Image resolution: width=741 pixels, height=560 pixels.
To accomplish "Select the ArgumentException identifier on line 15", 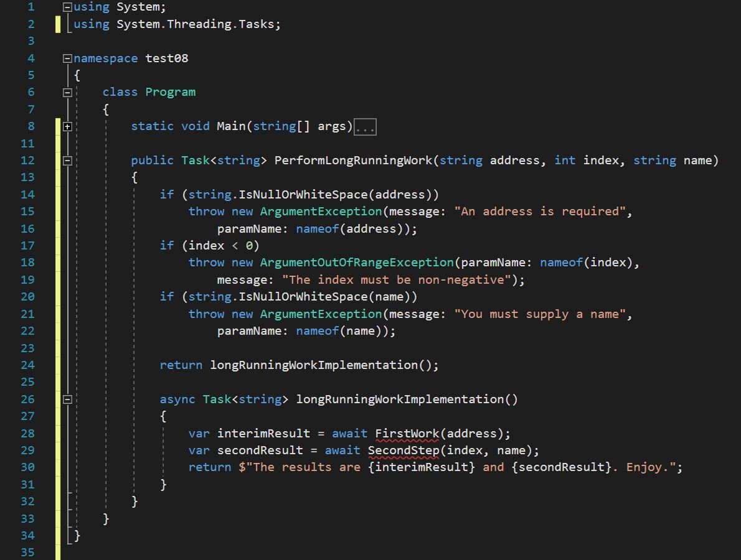I will (321, 211).
